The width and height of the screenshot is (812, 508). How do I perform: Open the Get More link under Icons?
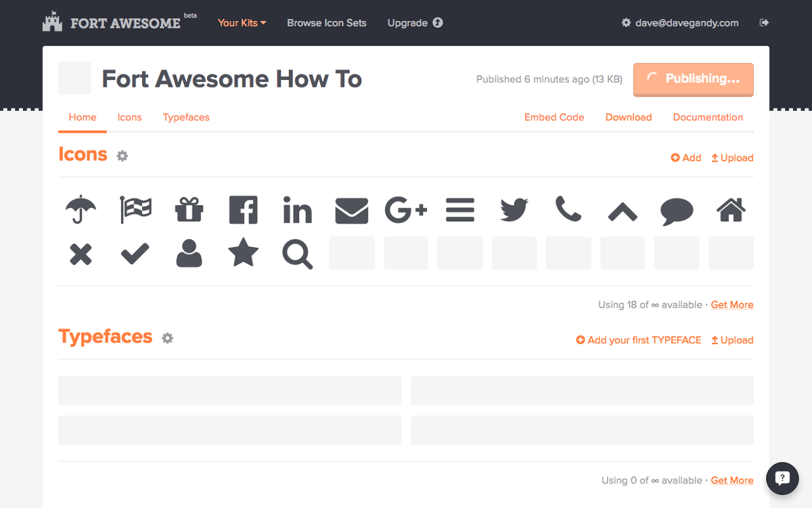click(732, 305)
